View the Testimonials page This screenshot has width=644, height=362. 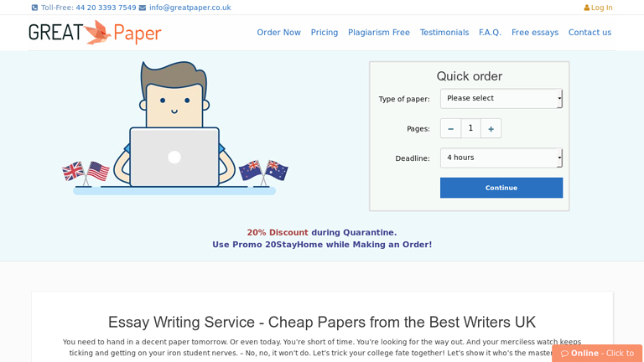[444, 33]
